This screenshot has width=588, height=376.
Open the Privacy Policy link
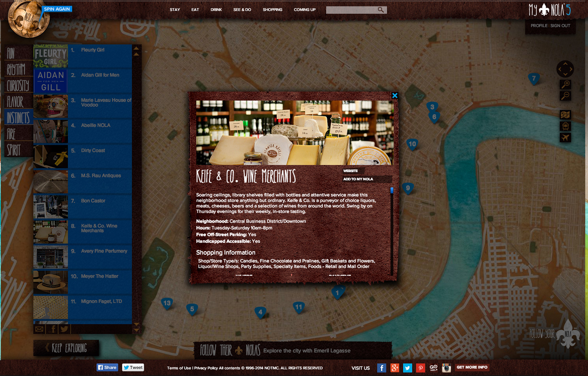tap(206, 368)
